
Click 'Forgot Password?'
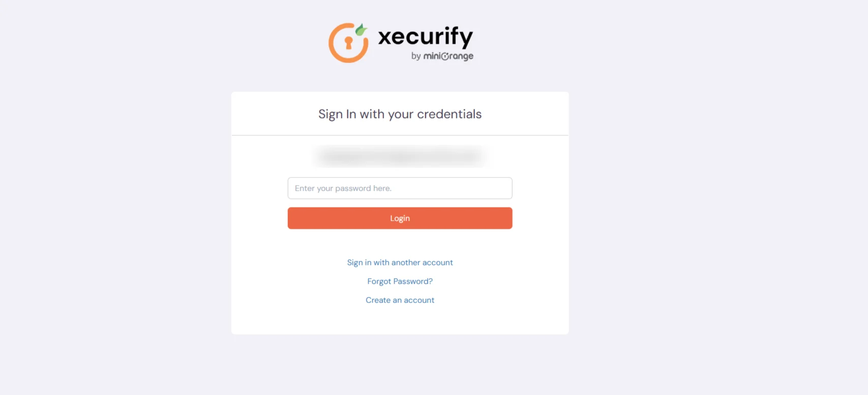point(400,281)
